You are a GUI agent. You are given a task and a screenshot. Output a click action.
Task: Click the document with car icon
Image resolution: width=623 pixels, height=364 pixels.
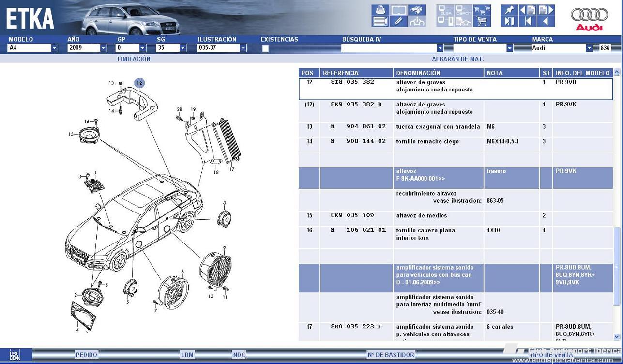(x=463, y=21)
